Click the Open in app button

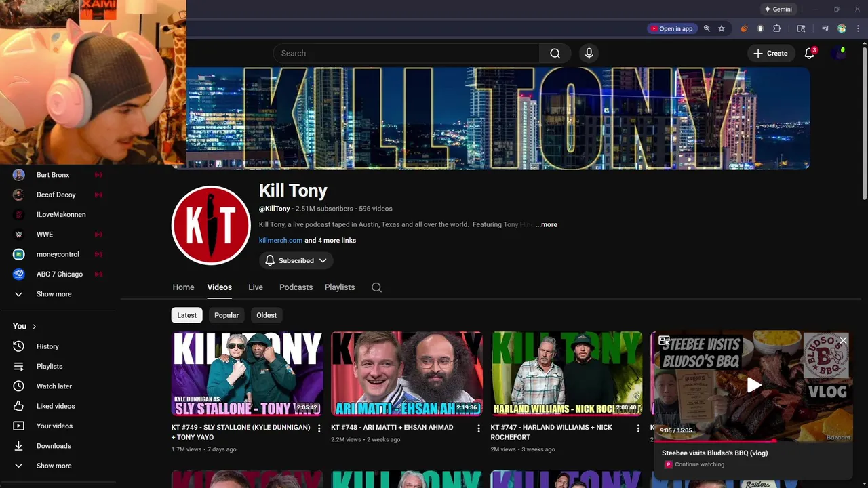click(671, 28)
